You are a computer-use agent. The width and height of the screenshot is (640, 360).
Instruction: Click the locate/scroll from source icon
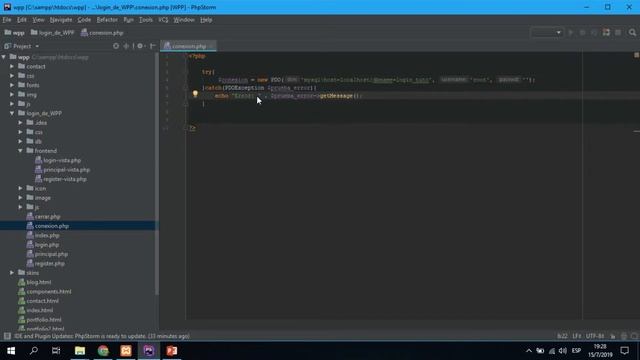tap(116, 46)
